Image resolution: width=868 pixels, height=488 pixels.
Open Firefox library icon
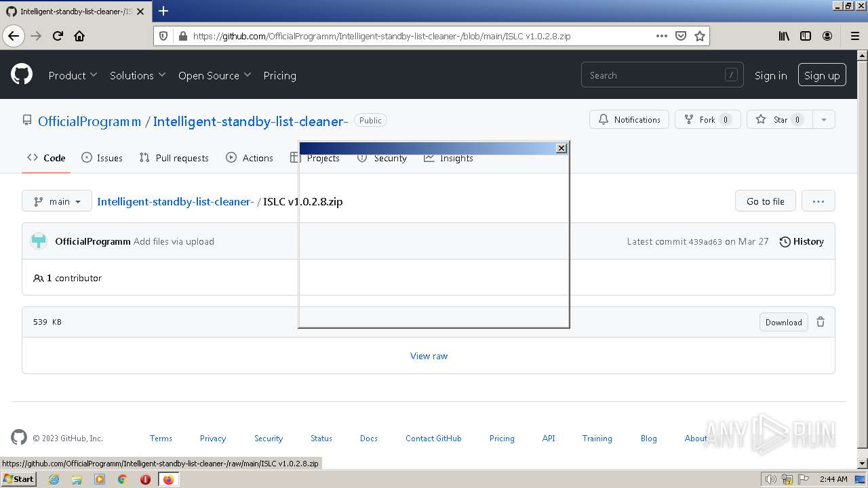coord(784,36)
